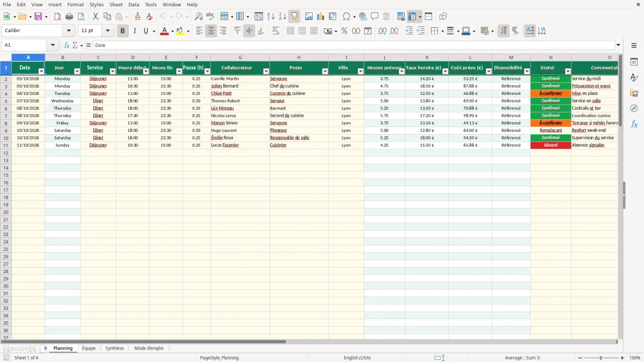Toggle Wrap Text
Image resolution: width=644 pixels, height=362 pixels.
[x=276, y=31]
